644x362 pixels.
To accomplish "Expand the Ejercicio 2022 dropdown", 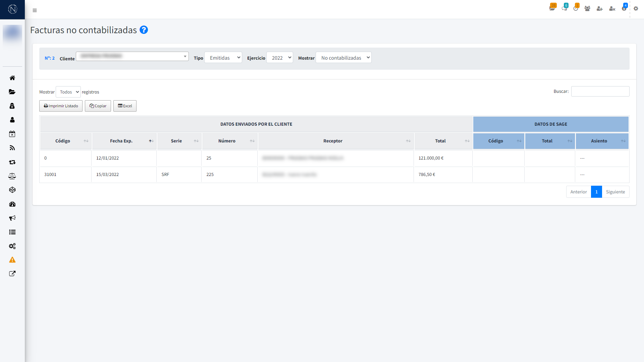I will (280, 58).
